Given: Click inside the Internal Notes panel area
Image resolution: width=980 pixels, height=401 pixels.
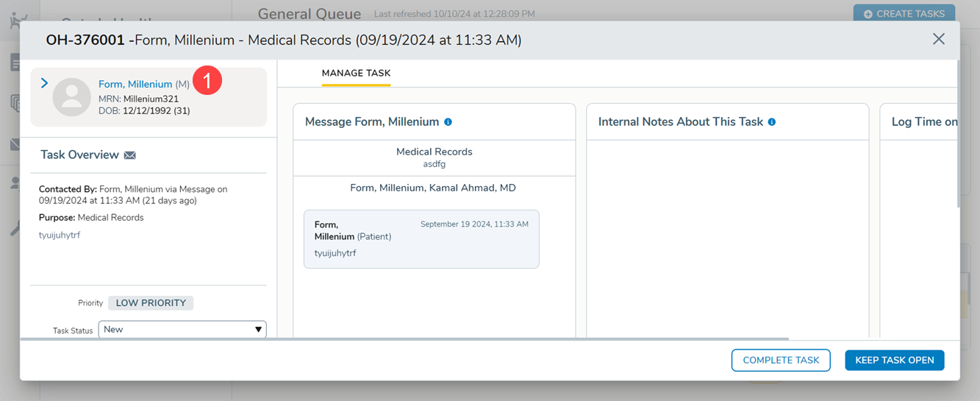Looking at the screenshot, I should pos(727,235).
